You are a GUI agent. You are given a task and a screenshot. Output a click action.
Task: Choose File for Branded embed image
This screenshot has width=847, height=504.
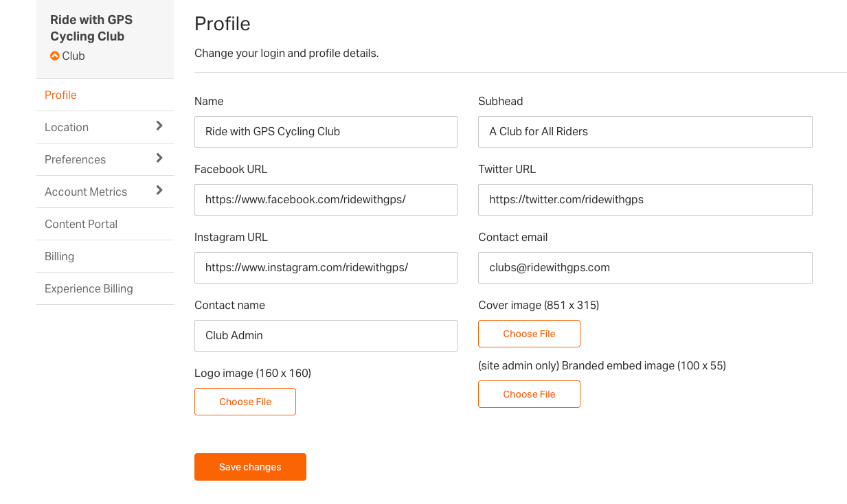pos(529,394)
